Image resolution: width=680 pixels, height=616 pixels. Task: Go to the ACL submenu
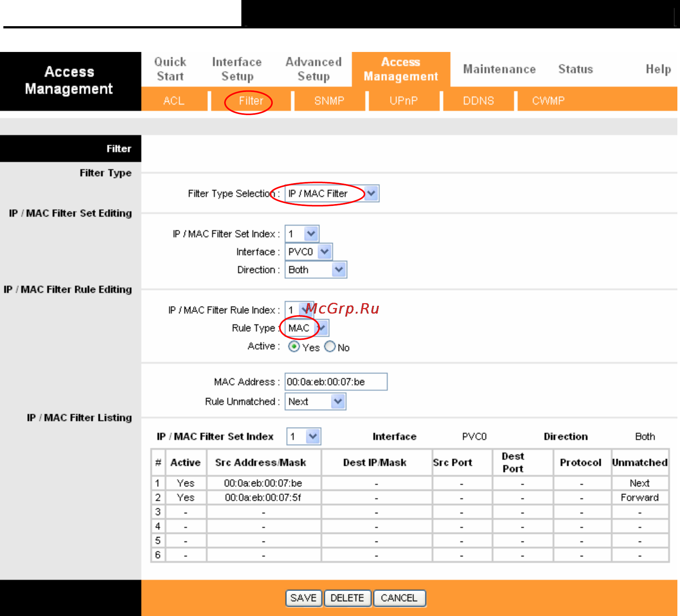coord(174,101)
